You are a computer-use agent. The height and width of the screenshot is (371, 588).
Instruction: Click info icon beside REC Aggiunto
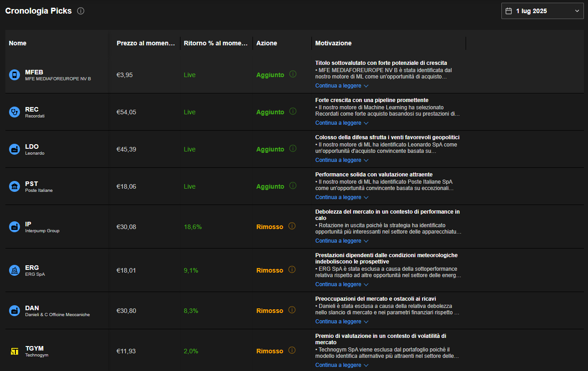293,112
